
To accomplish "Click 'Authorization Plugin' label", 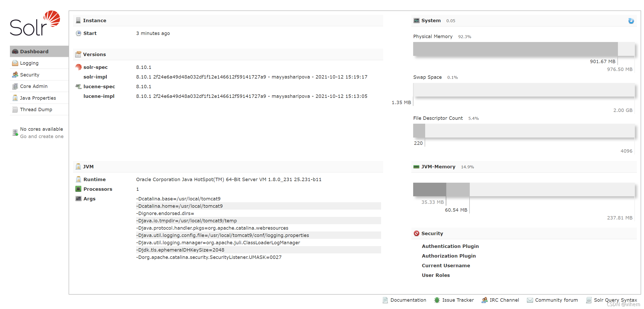I will click(449, 256).
